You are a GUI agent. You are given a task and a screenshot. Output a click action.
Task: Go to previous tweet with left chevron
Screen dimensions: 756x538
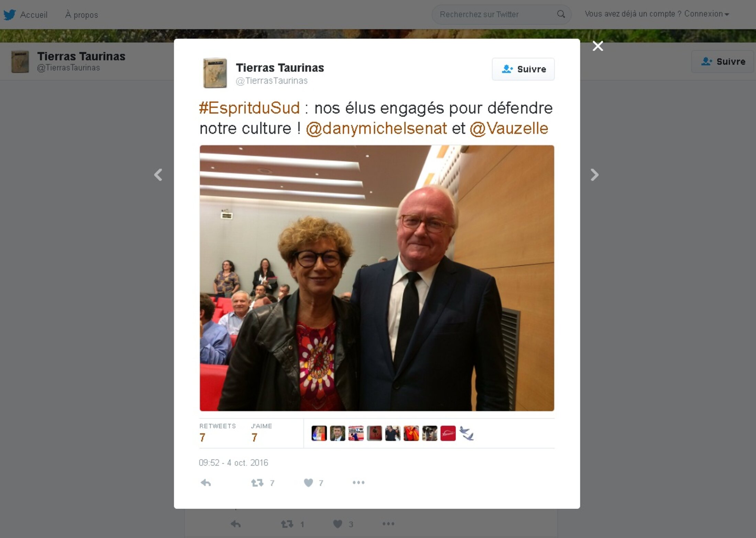158,175
